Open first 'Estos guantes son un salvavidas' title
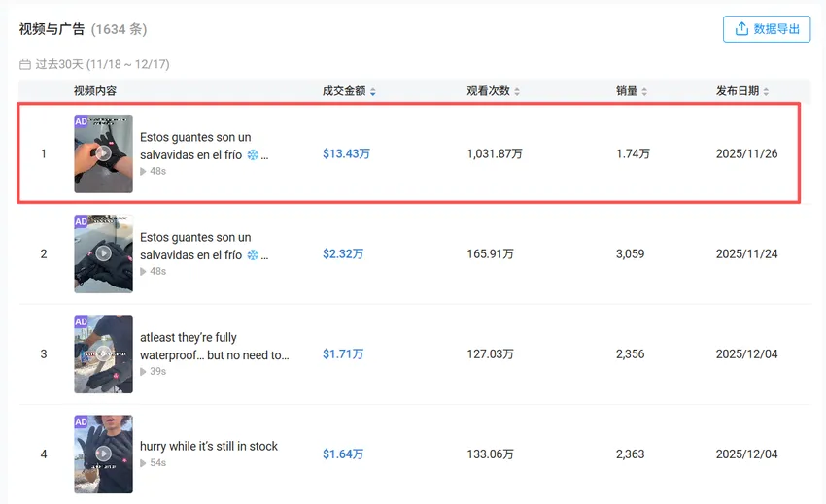826x504 pixels. 196,146
